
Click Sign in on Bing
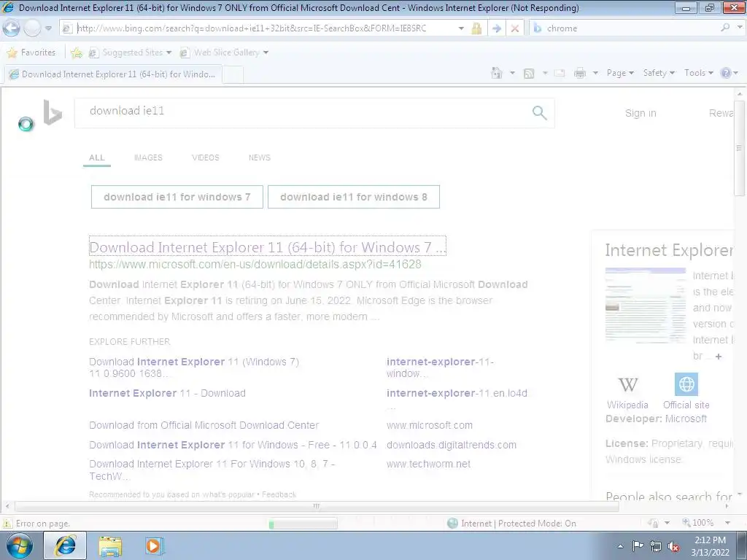(x=640, y=113)
